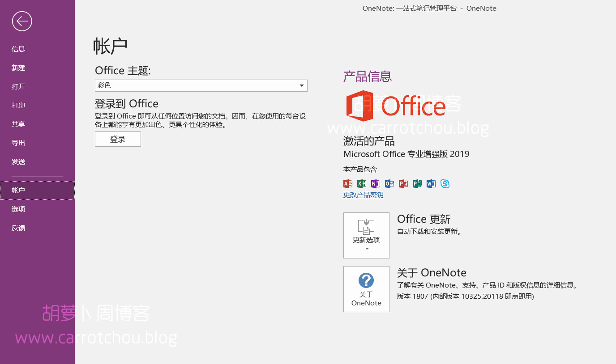Open the 信息 menu item

coord(37,49)
